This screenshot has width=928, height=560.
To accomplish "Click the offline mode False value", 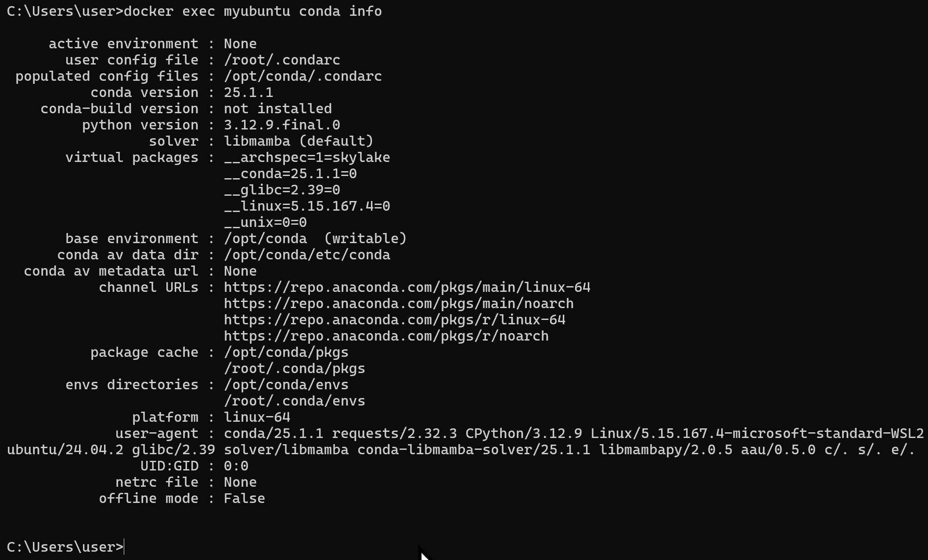I will tap(245, 499).
